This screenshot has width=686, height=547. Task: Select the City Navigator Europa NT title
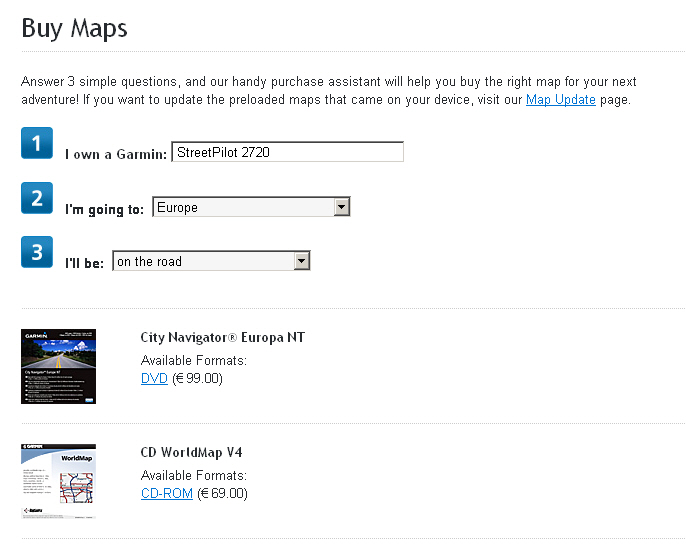(x=222, y=338)
